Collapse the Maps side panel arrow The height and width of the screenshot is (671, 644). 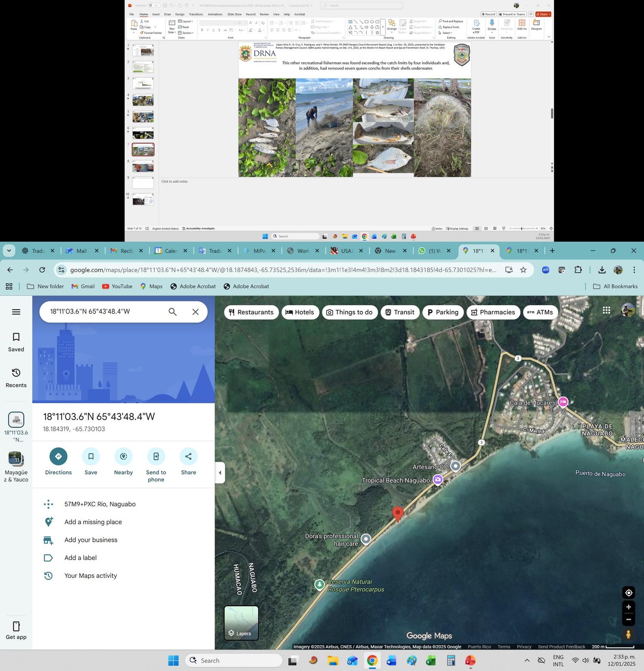[220, 473]
